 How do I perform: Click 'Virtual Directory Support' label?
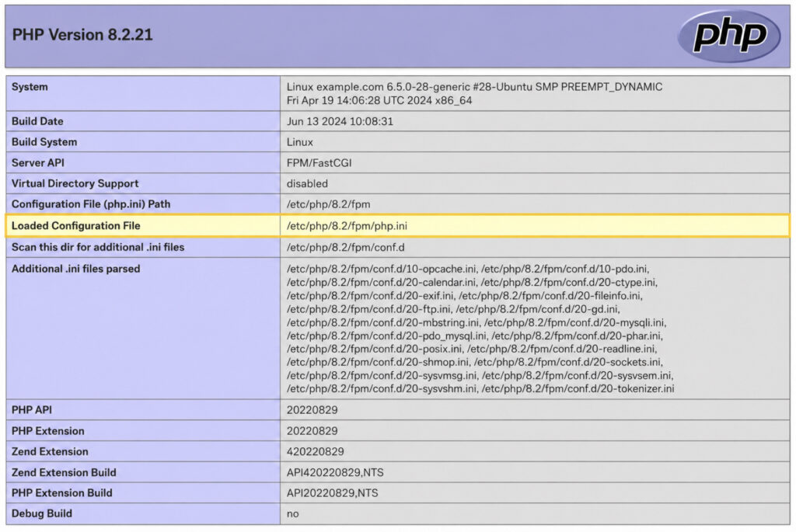(x=75, y=183)
